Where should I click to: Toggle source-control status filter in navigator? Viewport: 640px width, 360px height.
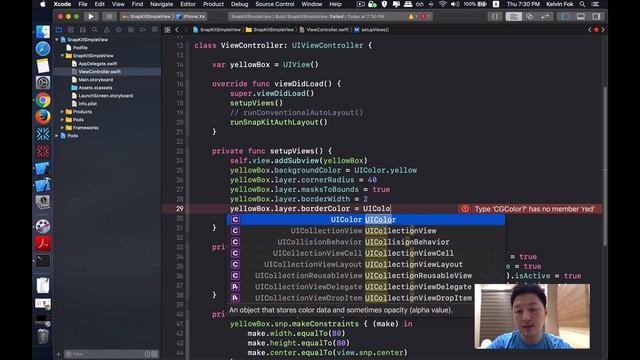(x=155, y=354)
